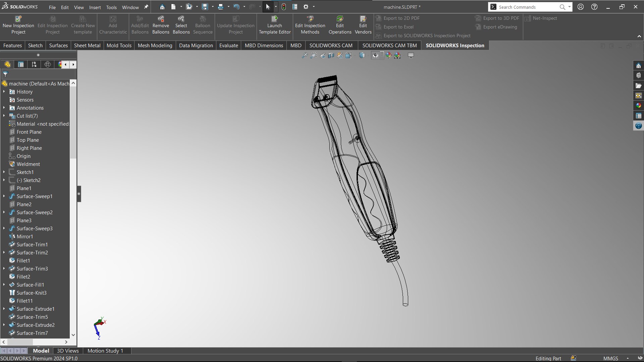Click Edit Operations tool
This screenshot has height=362, width=644.
(340, 25)
